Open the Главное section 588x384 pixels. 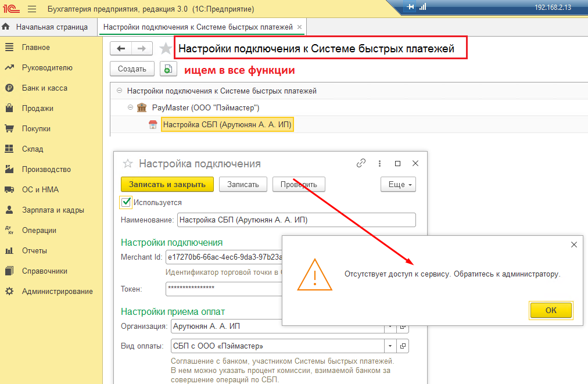click(x=35, y=47)
